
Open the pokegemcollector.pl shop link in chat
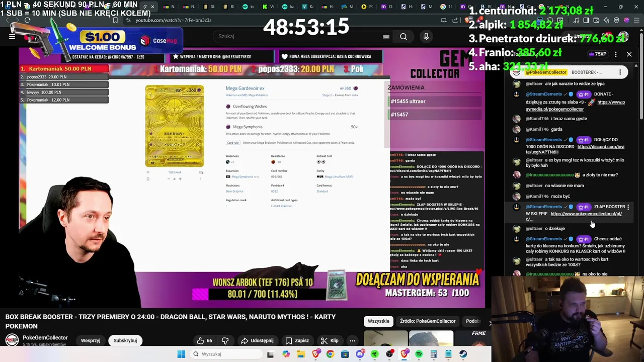pos(586,214)
